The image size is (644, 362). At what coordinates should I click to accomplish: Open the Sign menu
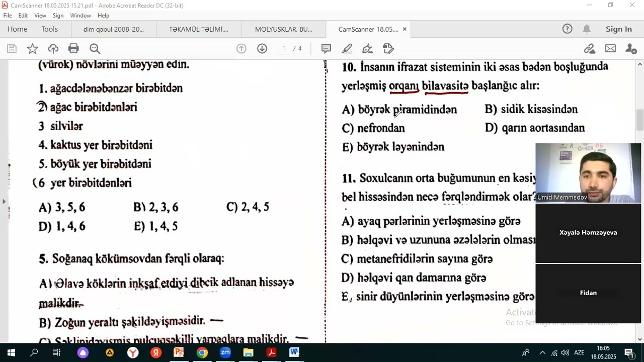58,16
